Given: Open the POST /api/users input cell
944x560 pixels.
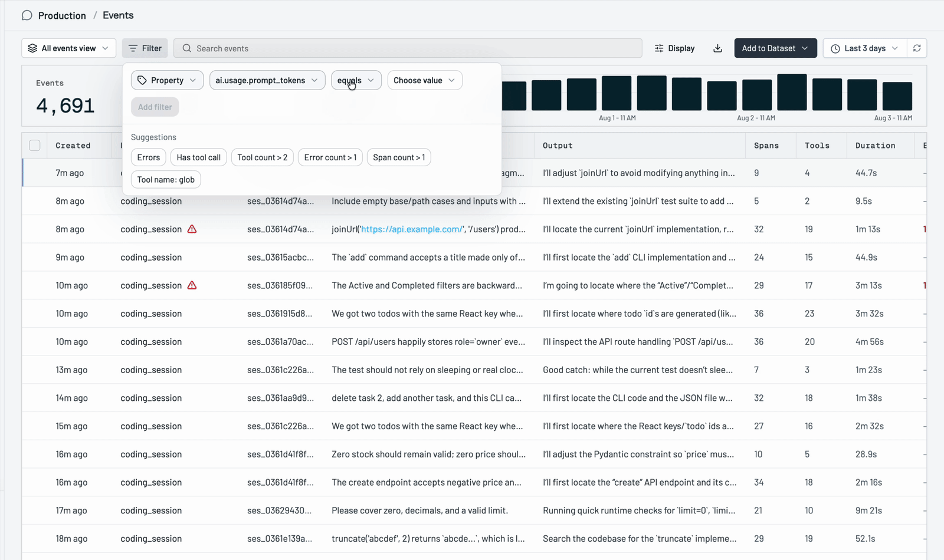Looking at the screenshot, I should click(x=428, y=342).
